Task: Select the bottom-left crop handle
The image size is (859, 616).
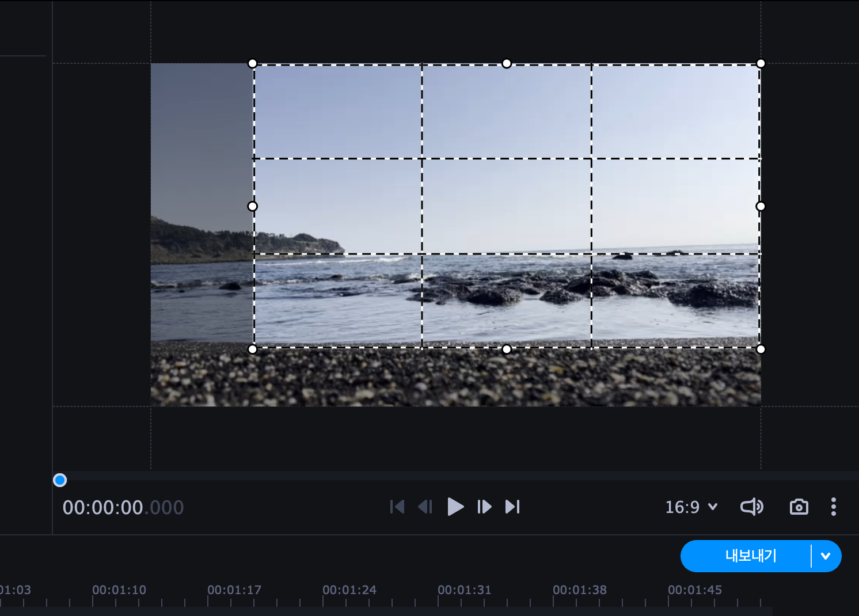Action: coord(253,349)
